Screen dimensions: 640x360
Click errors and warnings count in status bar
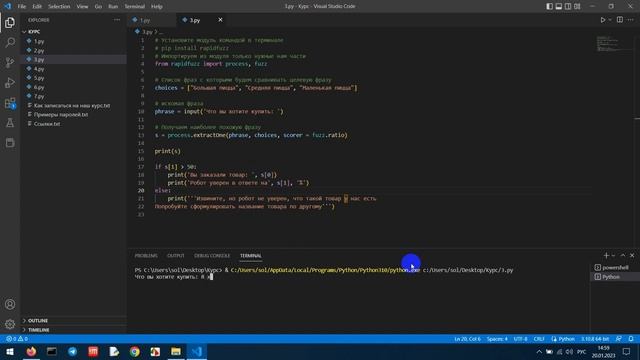(x=17, y=339)
